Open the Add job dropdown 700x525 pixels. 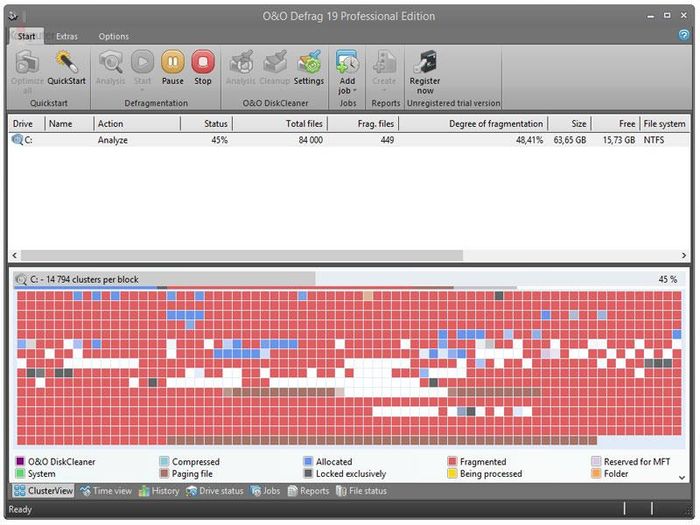[347, 72]
